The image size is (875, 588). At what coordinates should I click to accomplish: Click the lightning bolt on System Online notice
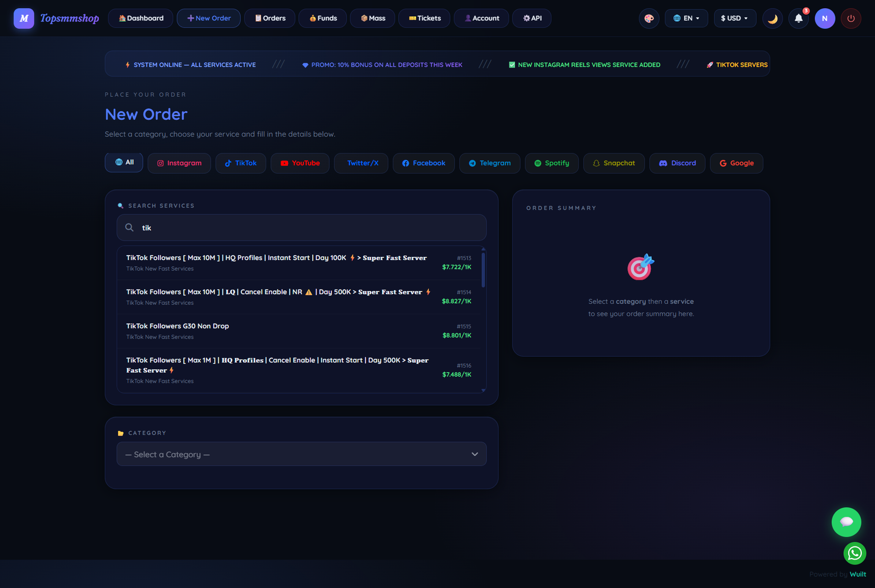127,64
